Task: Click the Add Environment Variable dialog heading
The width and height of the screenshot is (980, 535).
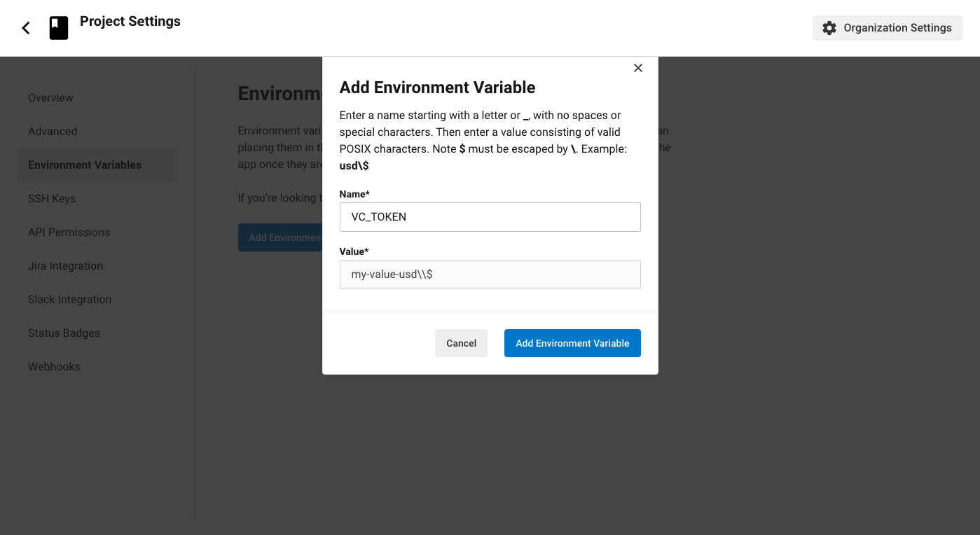Action: pos(437,88)
